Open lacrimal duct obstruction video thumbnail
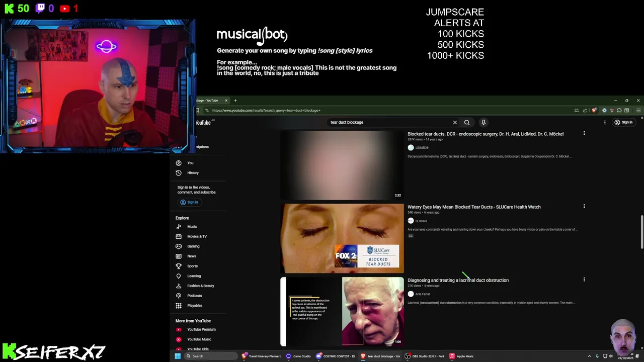This screenshot has width=644, height=362. (342, 312)
